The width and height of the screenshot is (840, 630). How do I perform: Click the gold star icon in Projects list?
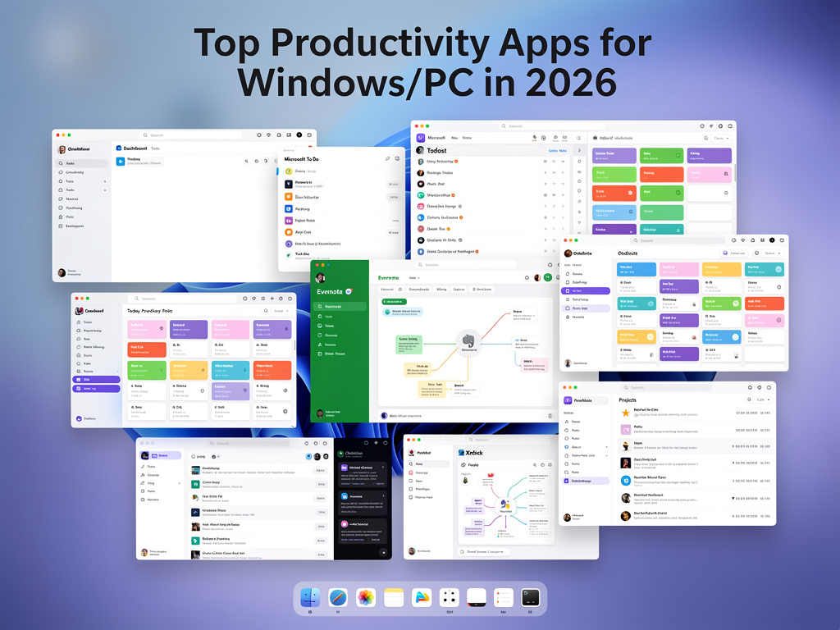(x=625, y=413)
